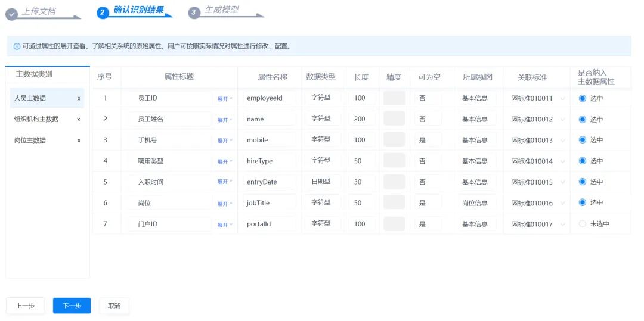644x321 pixels.
Task: Click the step 2 circle icon 确认识别结果
Action: point(103,13)
